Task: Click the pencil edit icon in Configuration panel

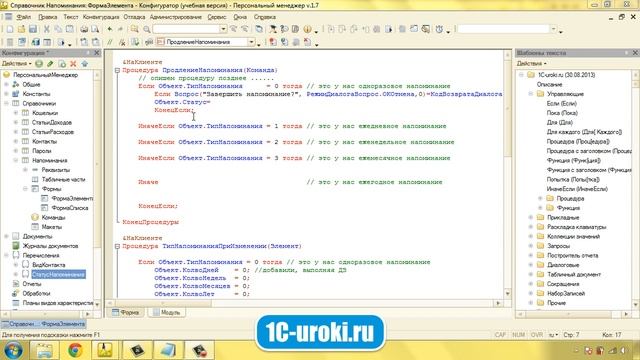Action: (x=50, y=64)
